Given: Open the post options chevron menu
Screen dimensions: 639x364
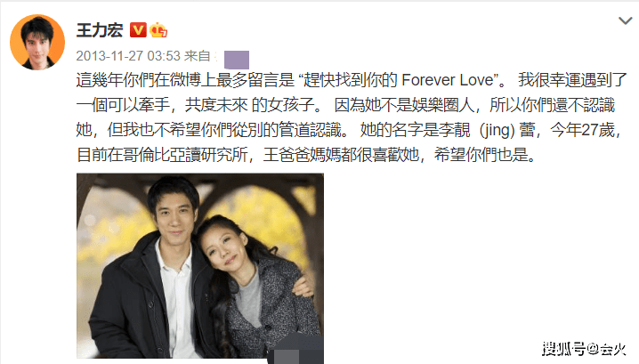Looking at the screenshot, I should coord(625,20).
